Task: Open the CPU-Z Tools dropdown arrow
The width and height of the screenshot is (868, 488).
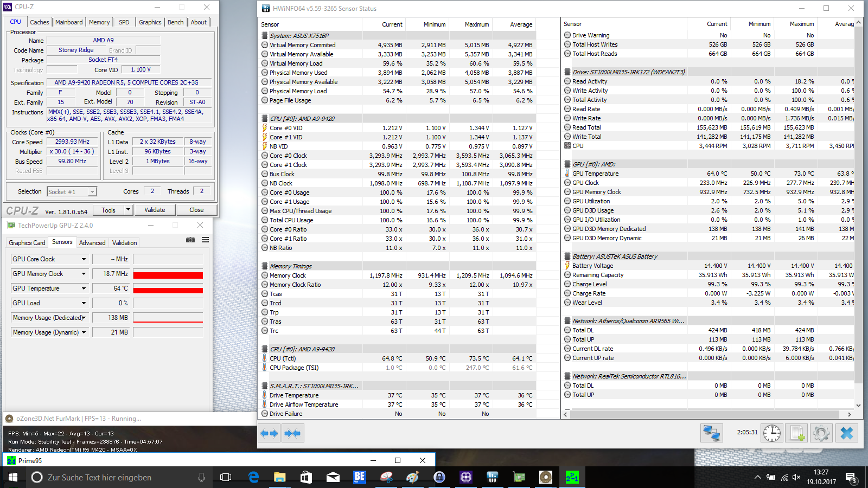Action: 128,210
